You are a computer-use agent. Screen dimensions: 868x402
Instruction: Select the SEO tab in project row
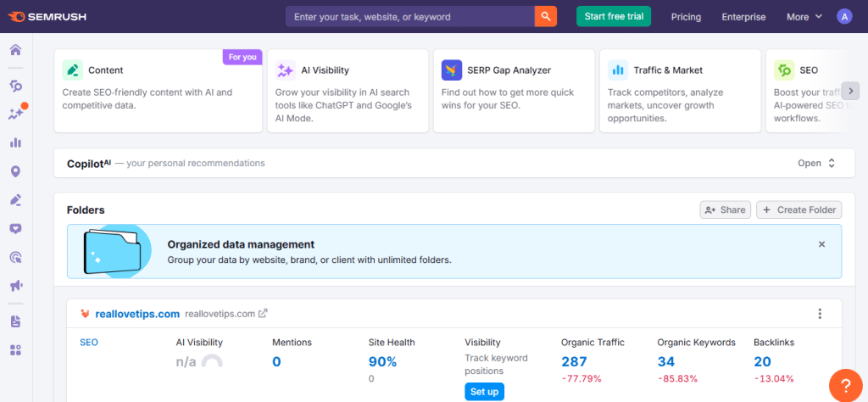click(x=88, y=342)
